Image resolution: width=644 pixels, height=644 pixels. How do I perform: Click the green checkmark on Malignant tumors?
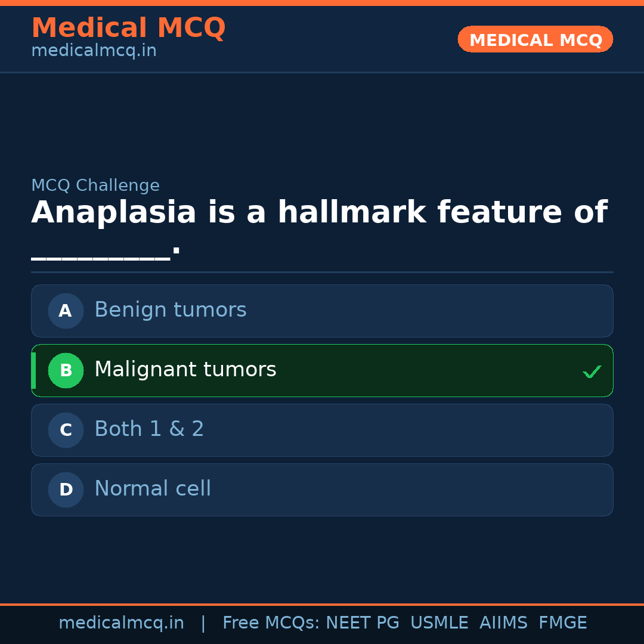point(592,372)
